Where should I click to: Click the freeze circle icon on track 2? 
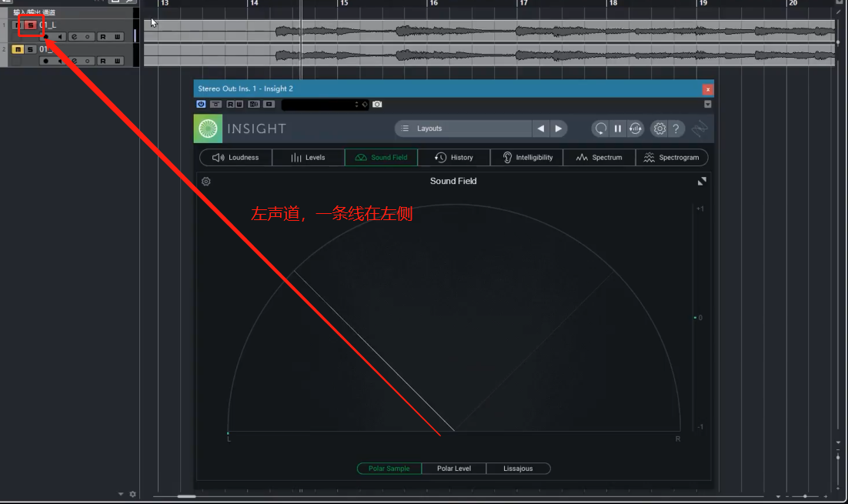(88, 61)
